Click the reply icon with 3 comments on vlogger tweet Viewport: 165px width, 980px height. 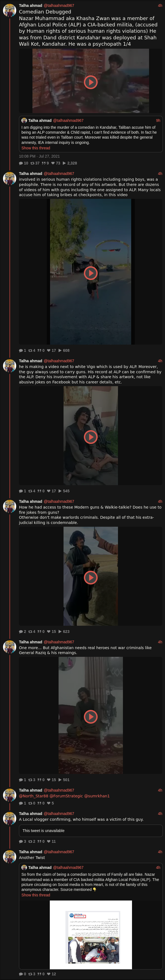click(21, 842)
